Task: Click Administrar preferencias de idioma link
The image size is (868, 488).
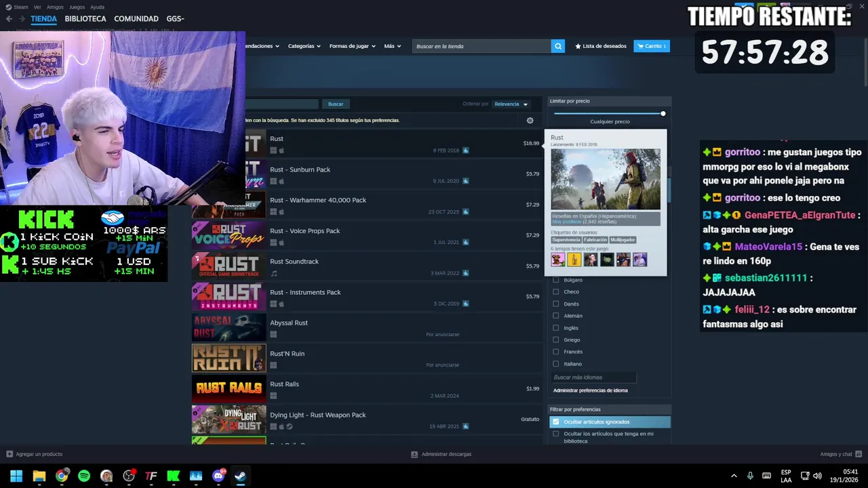Action: (591, 390)
